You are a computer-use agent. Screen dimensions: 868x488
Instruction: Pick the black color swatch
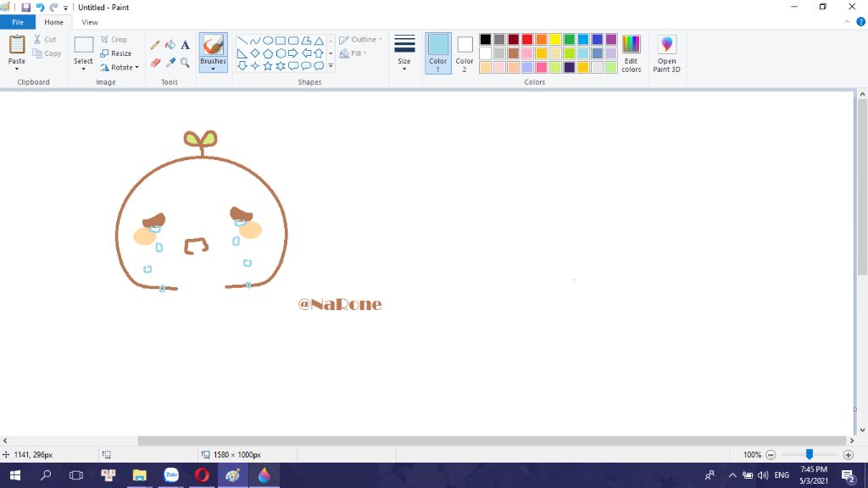point(486,39)
